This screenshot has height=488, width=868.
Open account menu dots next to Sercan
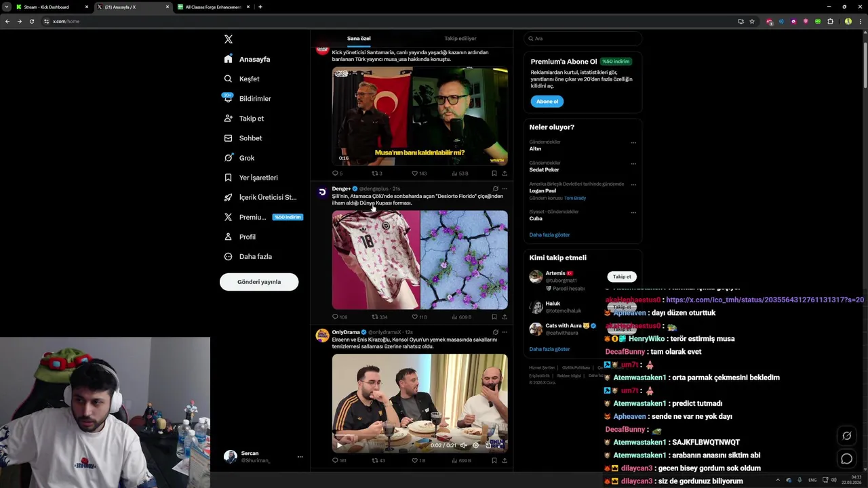click(x=300, y=457)
